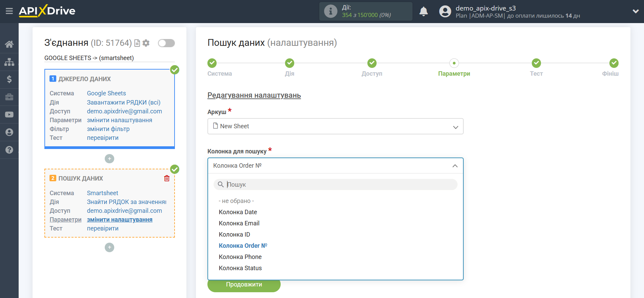
Task: Open the Home sidebar icon
Action: [9, 44]
